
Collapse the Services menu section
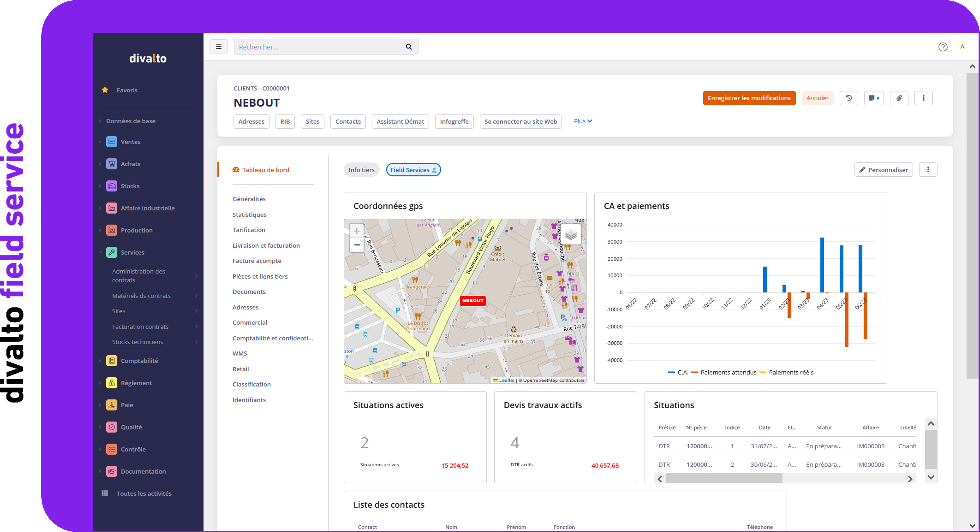(x=132, y=252)
